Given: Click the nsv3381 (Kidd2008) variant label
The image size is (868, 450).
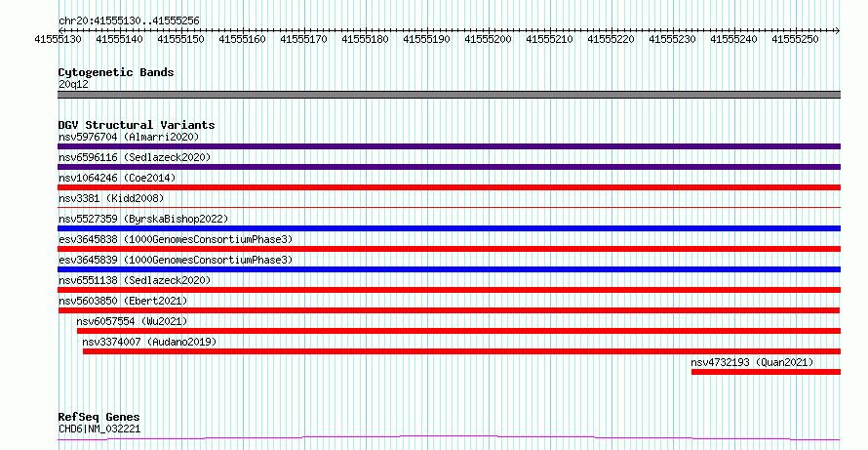Looking at the screenshot, I should (111, 198).
